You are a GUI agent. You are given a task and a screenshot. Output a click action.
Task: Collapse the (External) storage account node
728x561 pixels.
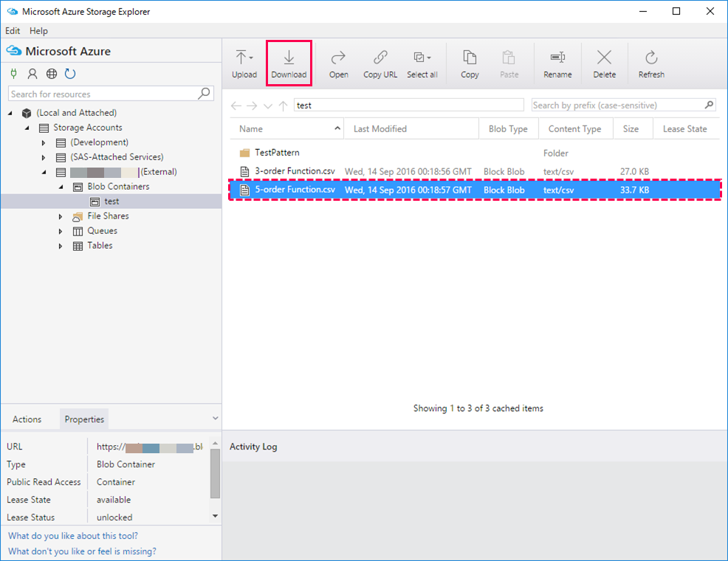[44, 172]
